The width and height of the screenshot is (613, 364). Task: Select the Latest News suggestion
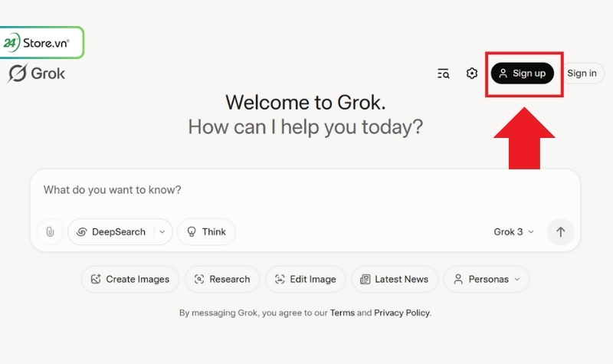pos(395,279)
